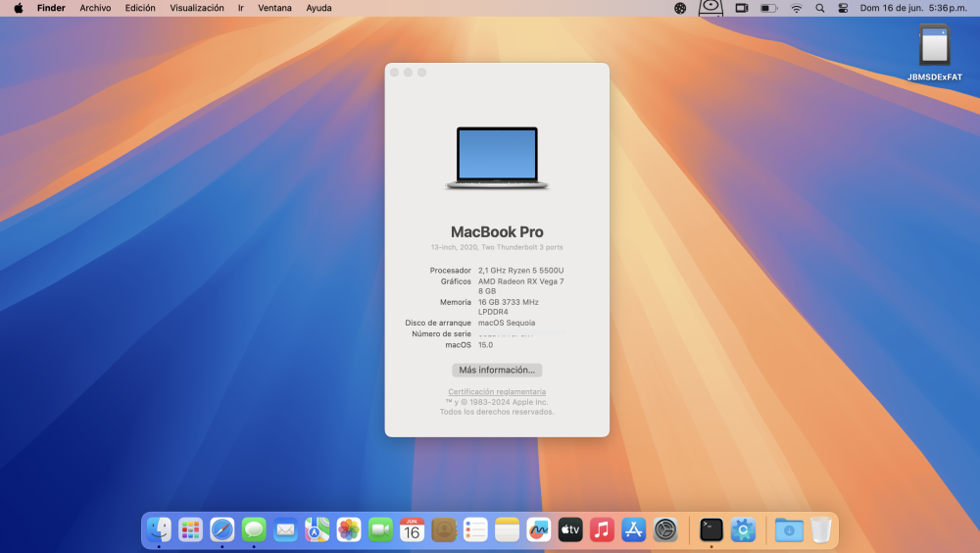980x553 pixels.
Task: Open Photos app in the Dock
Action: tap(349, 529)
